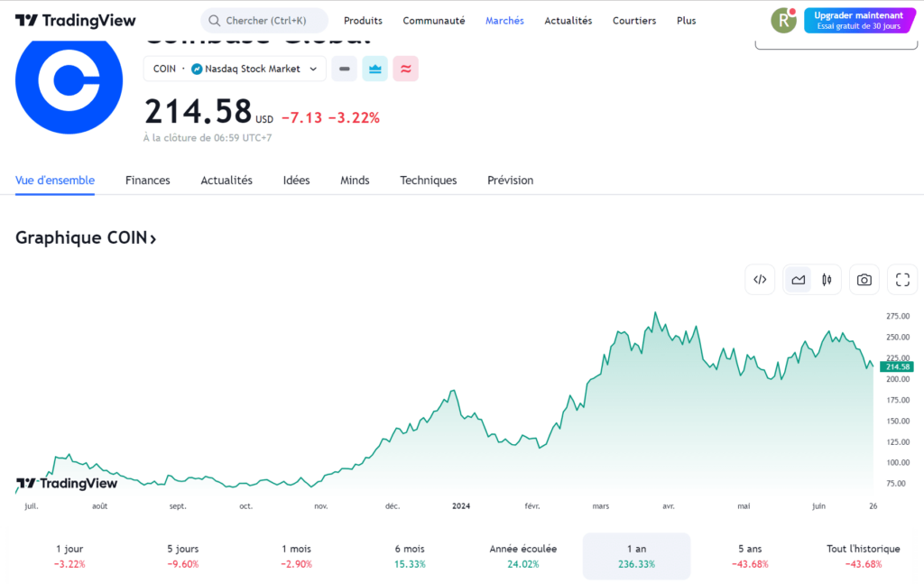Click the red waves icon near the ticker
The image size is (924, 584).
pos(405,68)
